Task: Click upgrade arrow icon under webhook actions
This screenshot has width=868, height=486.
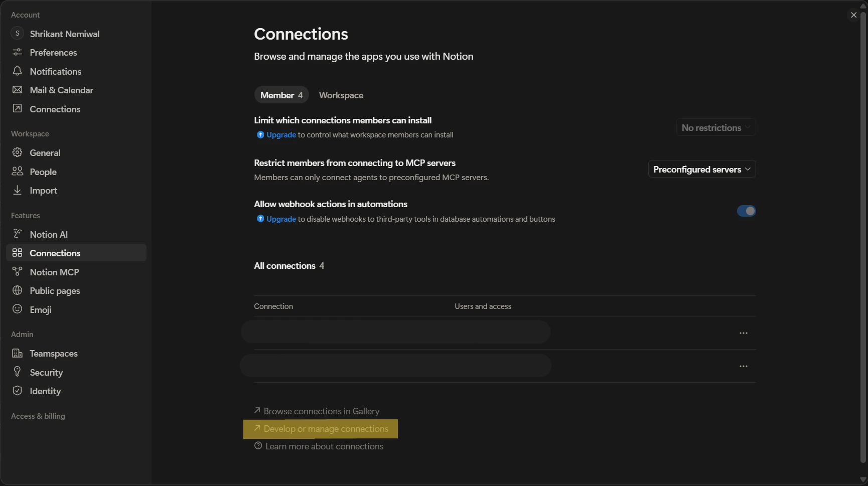Action: coord(260,219)
